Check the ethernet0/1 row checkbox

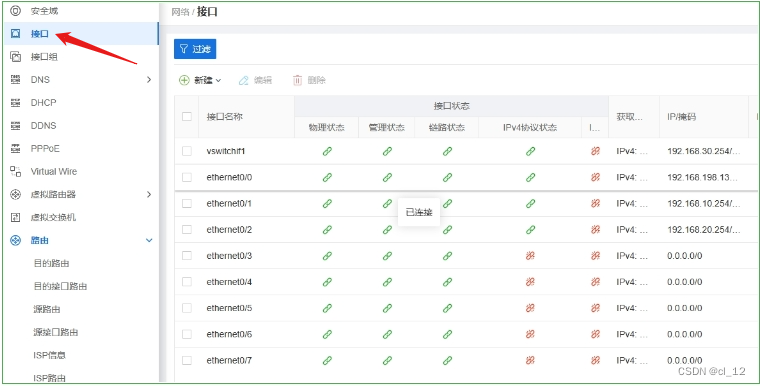tap(187, 204)
